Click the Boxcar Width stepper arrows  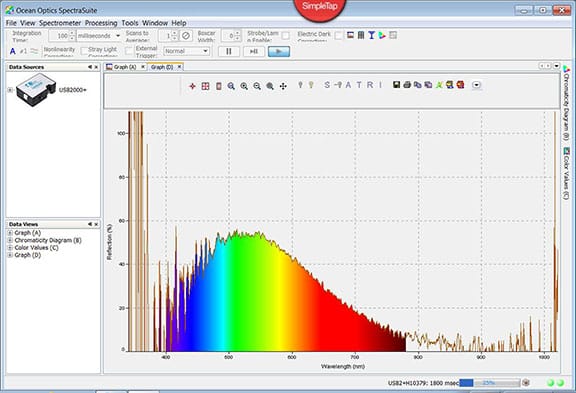[x=237, y=36]
